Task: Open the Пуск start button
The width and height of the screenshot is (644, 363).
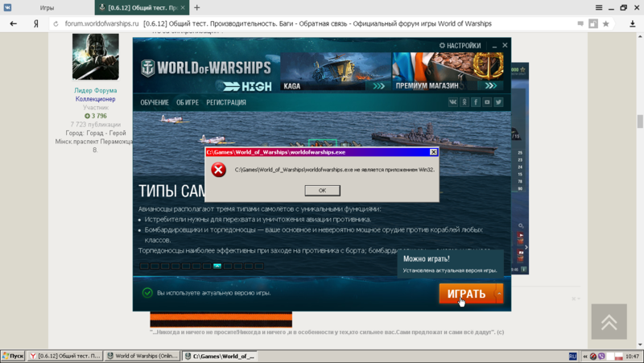Action: point(13,356)
